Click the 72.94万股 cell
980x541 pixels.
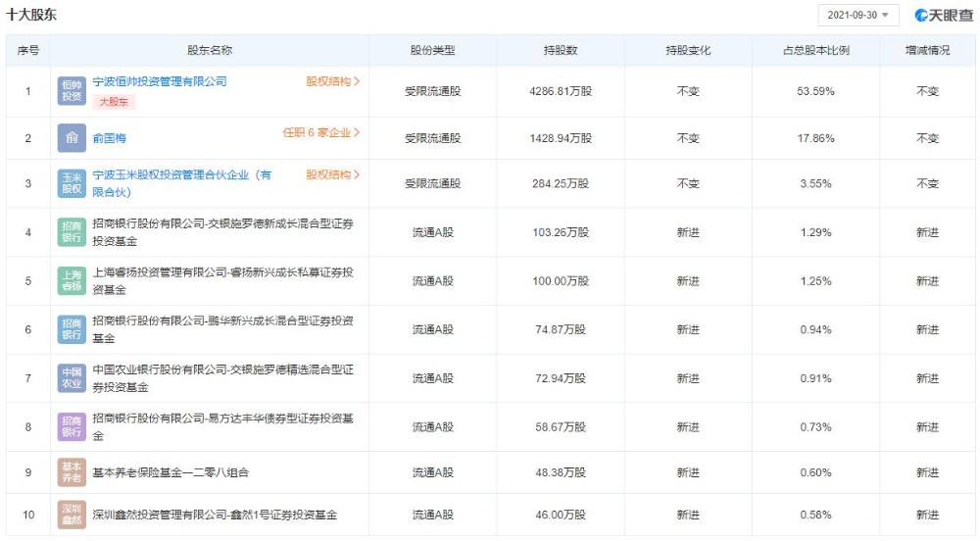tap(561, 378)
